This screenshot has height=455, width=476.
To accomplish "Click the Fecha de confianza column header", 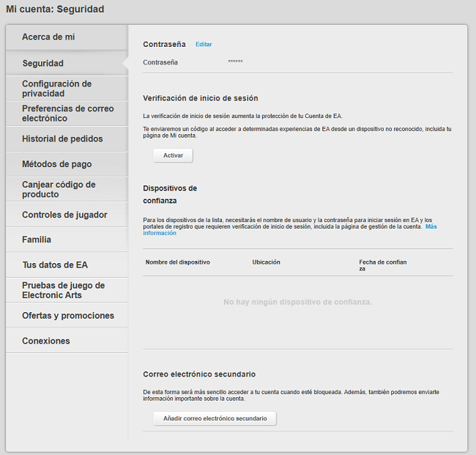I will [382, 265].
